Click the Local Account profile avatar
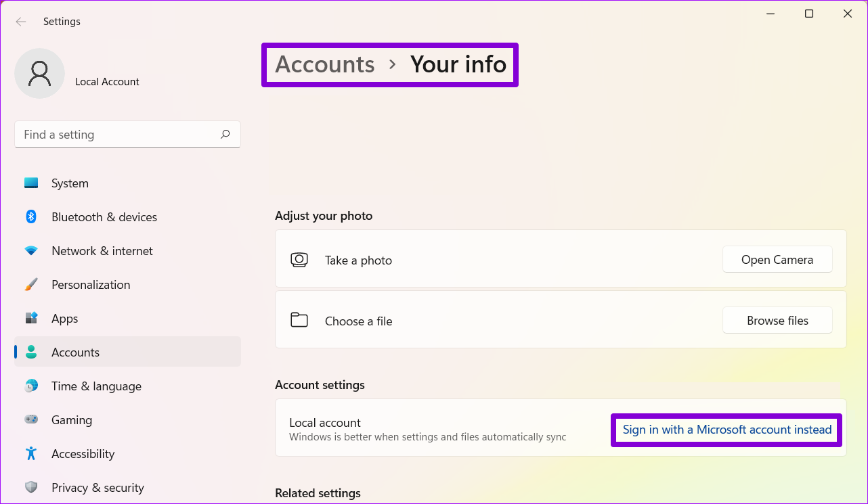 click(x=39, y=73)
